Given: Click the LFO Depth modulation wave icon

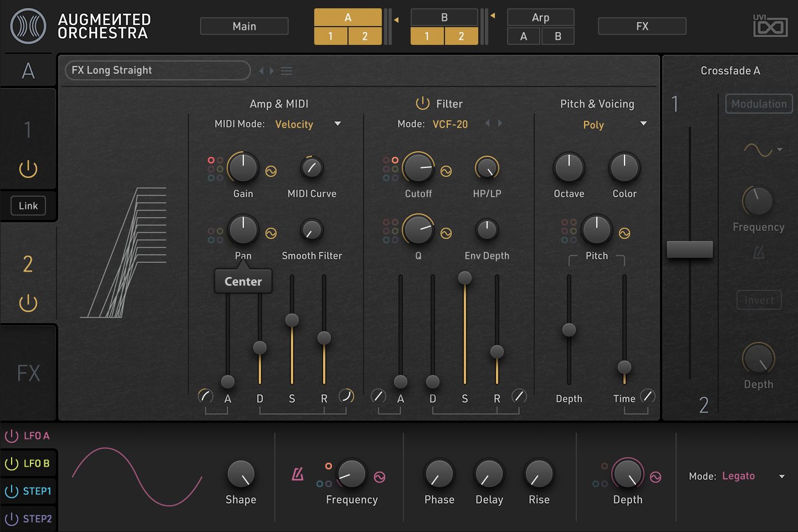Looking at the screenshot, I should click(x=656, y=477).
